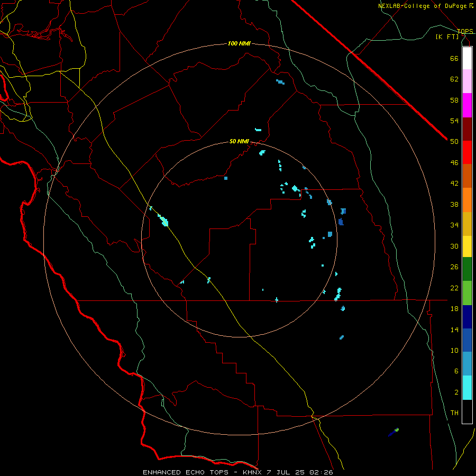Click the "14" scale label
This screenshot has width=476, height=476.
click(454, 329)
